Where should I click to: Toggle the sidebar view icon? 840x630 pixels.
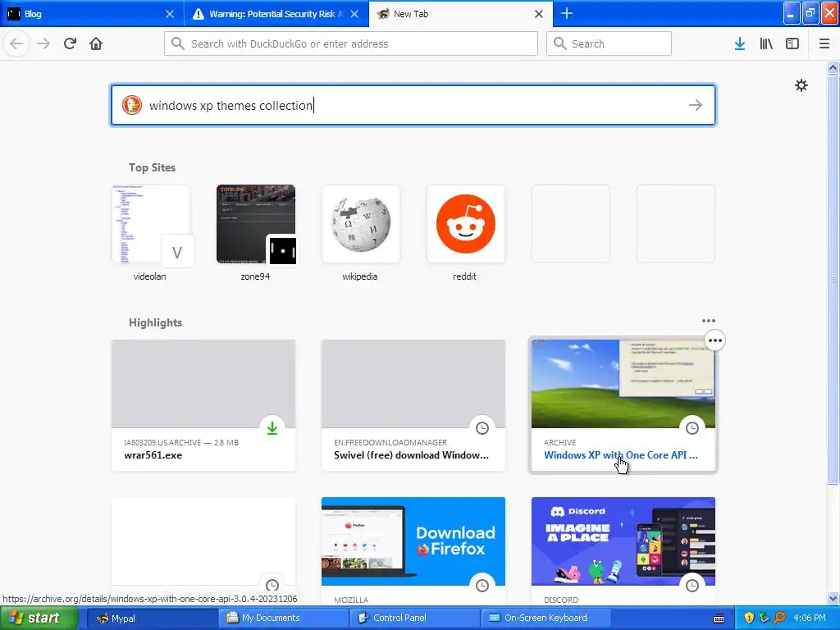tap(792, 43)
